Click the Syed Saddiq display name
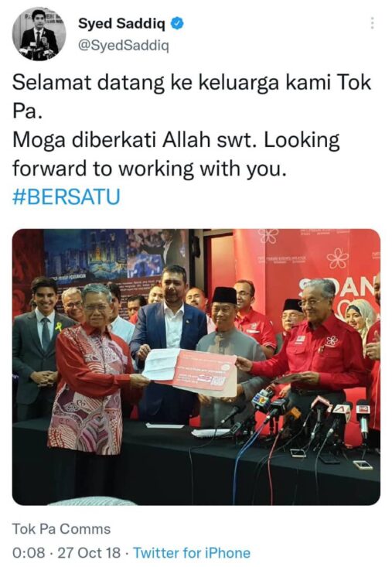The height and width of the screenshot is (567, 392). 121,24
